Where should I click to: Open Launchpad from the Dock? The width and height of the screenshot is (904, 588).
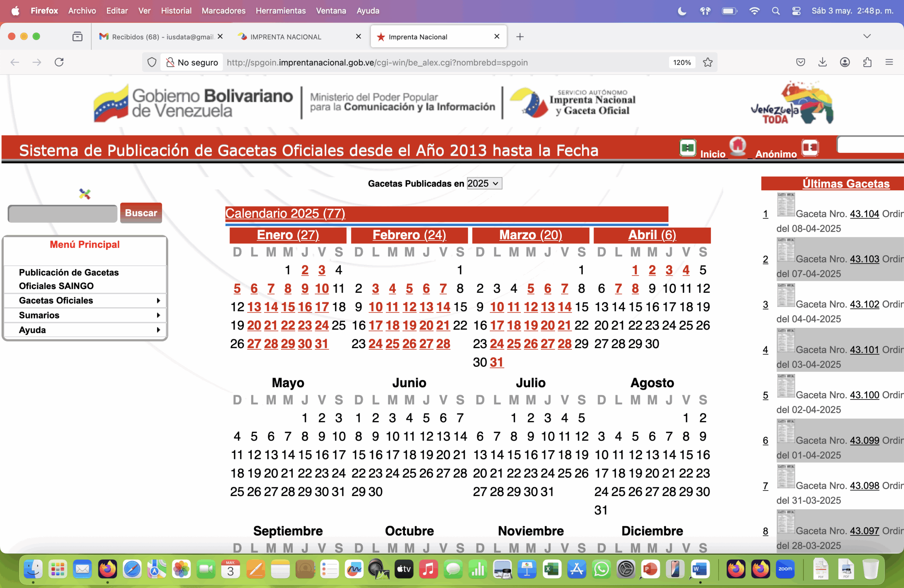[58, 569]
